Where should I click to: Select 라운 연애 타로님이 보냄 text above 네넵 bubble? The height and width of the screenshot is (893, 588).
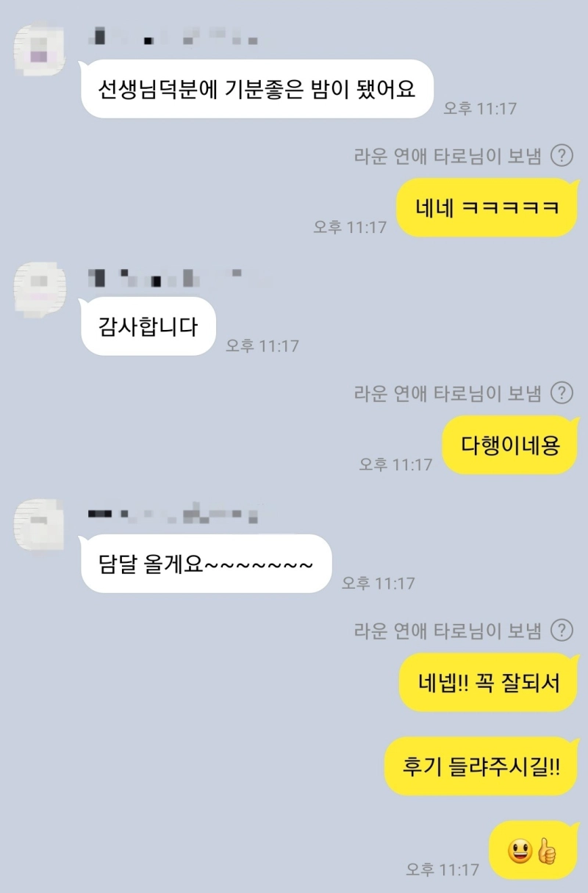(x=448, y=631)
